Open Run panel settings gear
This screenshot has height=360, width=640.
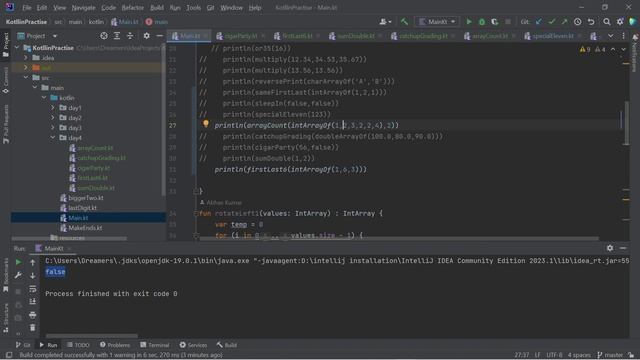point(610,248)
